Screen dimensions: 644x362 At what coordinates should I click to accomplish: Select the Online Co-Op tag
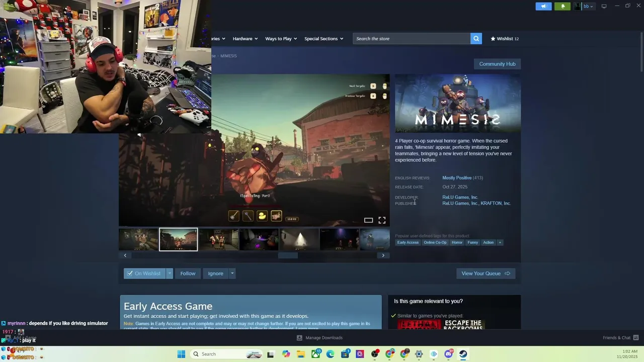click(x=435, y=242)
